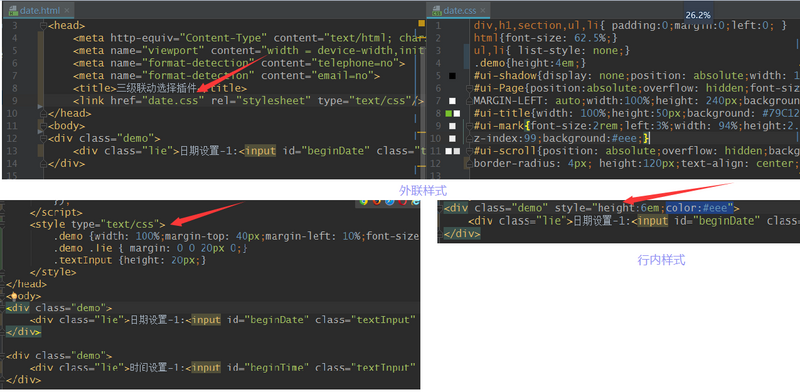Click highlighted </div> tag in bottom-left editor
This screenshot has height=392, width=800.
click(x=23, y=331)
